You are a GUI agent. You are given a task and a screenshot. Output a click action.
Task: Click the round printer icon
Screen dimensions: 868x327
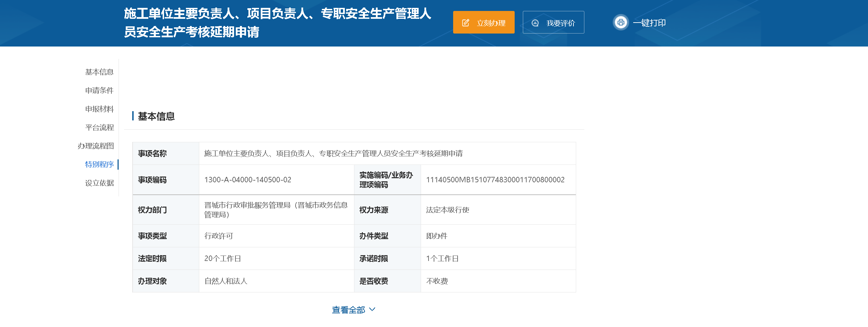(x=621, y=23)
